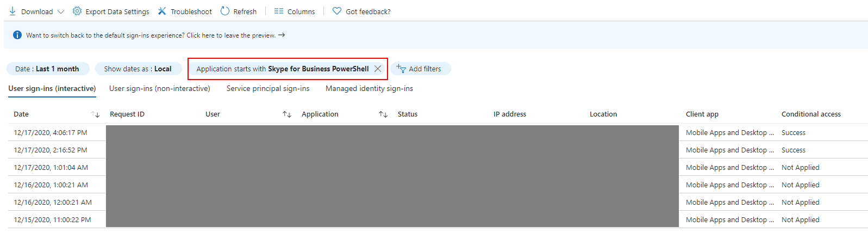Sort by User column sort arrows
Image resolution: width=868 pixels, height=232 pixels.
(x=287, y=114)
